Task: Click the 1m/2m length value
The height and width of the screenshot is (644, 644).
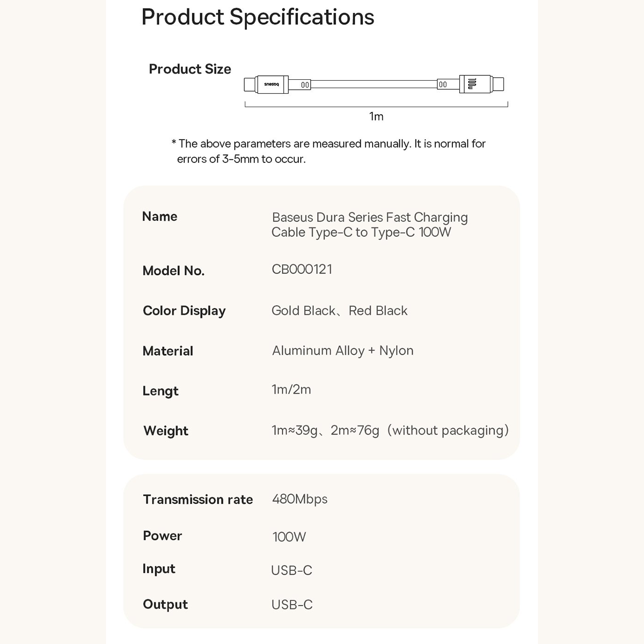Action: (291, 390)
